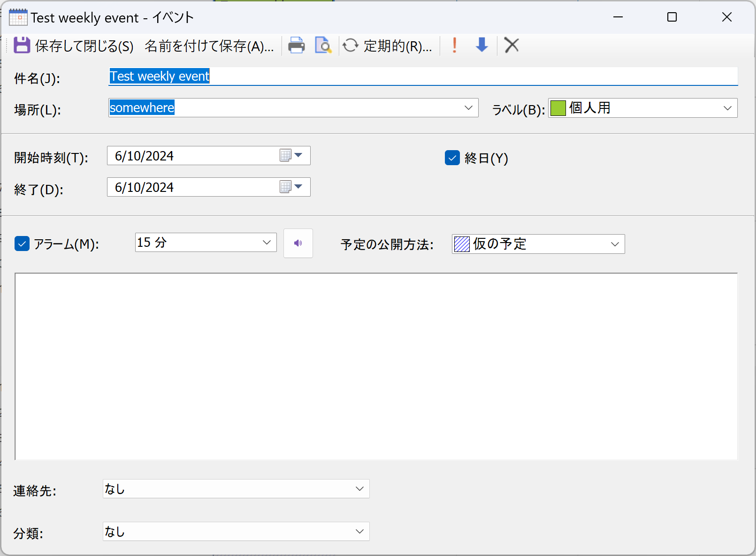This screenshot has height=556, width=756.
Task: Maximize the event window
Action: pyautogui.click(x=672, y=17)
